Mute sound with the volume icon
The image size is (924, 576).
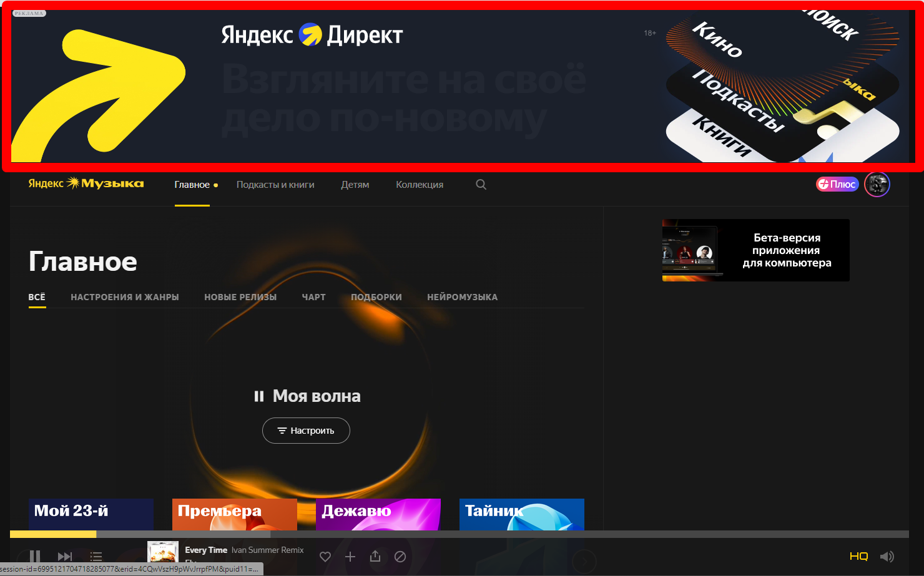pyautogui.click(x=887, y=556)
